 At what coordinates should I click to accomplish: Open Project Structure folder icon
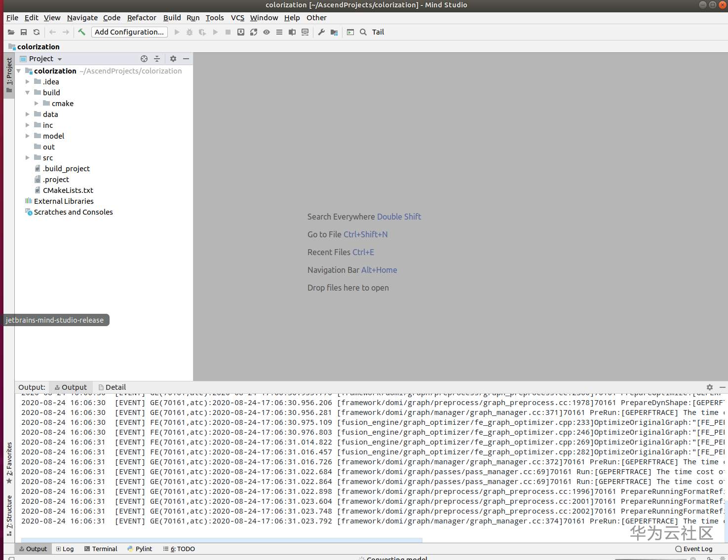(334, 32)
